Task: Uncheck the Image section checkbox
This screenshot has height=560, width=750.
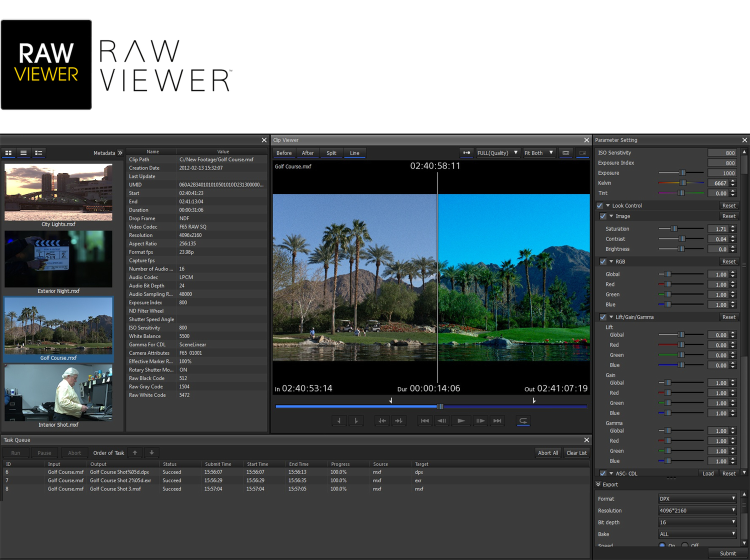Action: click(x=603, y=216)
